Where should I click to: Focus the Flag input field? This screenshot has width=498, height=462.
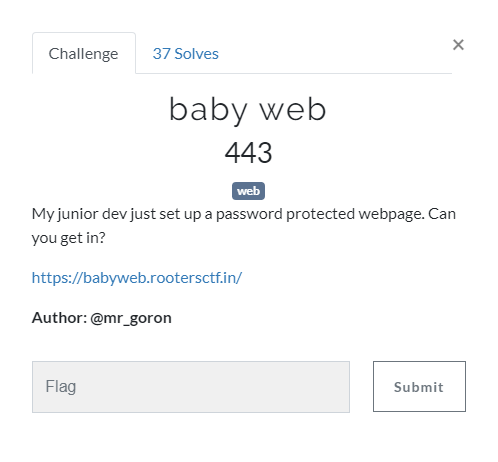[191, 387]
